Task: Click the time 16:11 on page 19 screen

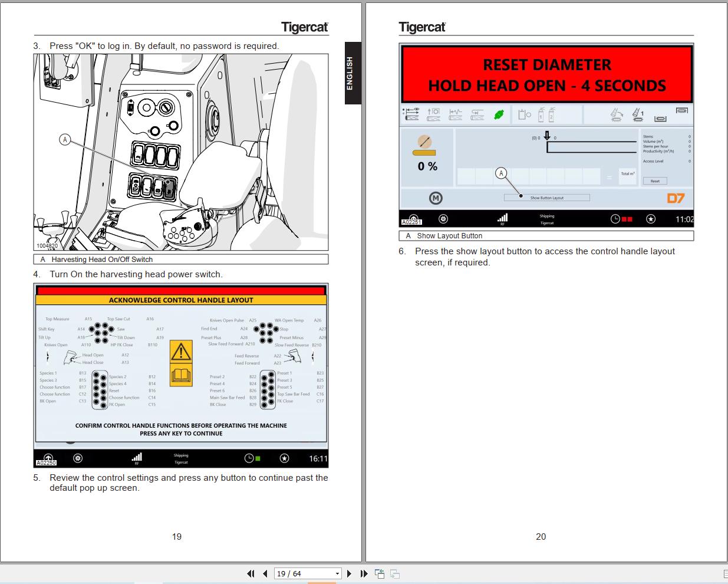Action: [318, 458]
